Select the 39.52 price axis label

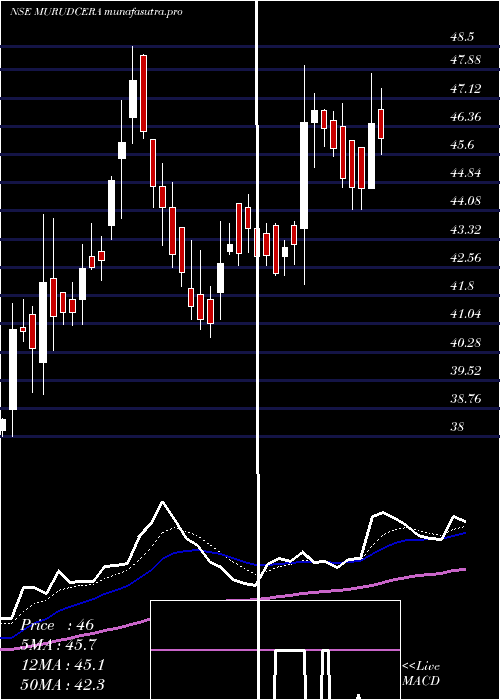[x=466, y=371]
